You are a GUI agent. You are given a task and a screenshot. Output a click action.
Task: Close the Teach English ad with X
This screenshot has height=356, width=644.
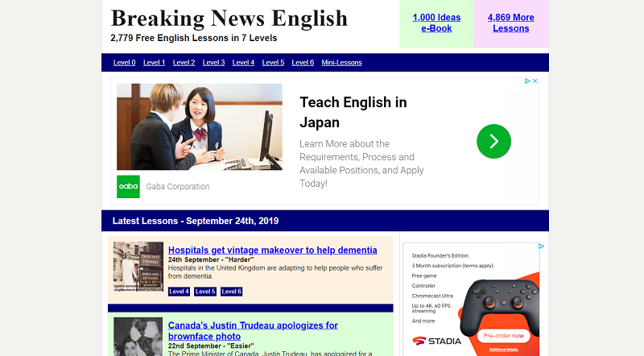point(535,81)
